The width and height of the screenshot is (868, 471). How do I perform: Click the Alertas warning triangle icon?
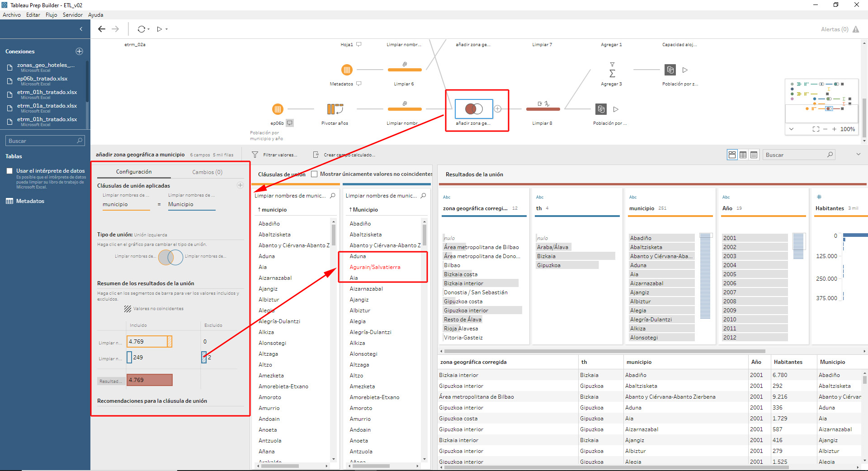click(856, 29)
